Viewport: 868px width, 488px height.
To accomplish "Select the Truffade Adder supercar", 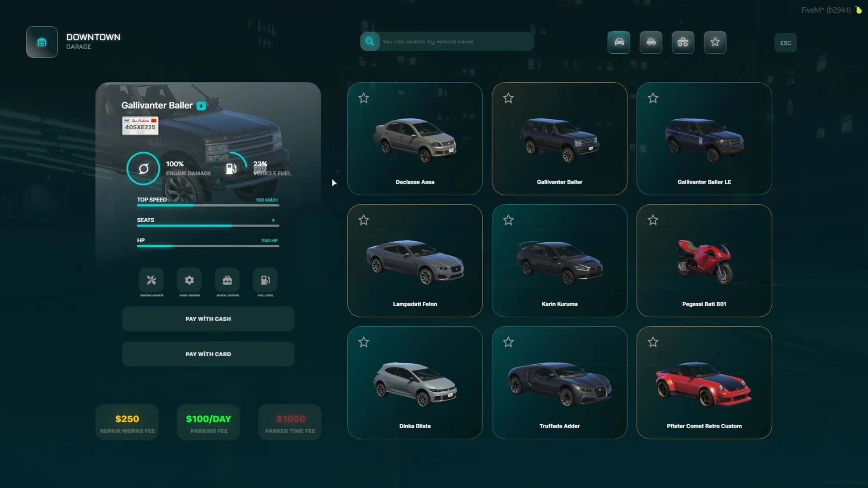I will click(560, 383).
